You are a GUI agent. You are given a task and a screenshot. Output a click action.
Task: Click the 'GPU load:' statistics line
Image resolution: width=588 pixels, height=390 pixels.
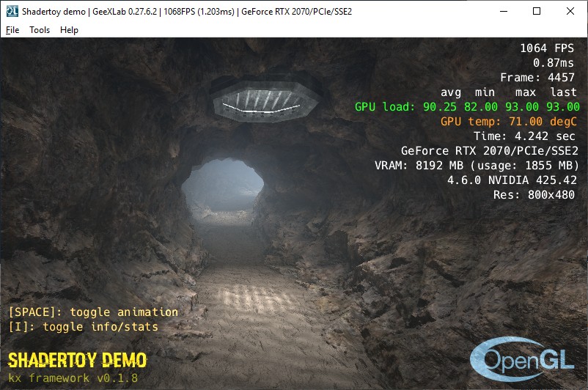click(x=467, y=107)
